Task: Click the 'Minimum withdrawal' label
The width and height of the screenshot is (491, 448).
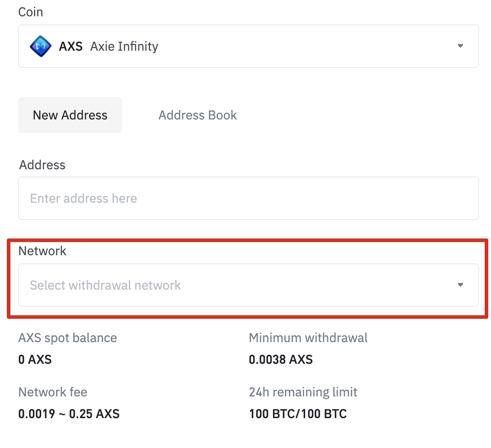Action: click(308, 338)
